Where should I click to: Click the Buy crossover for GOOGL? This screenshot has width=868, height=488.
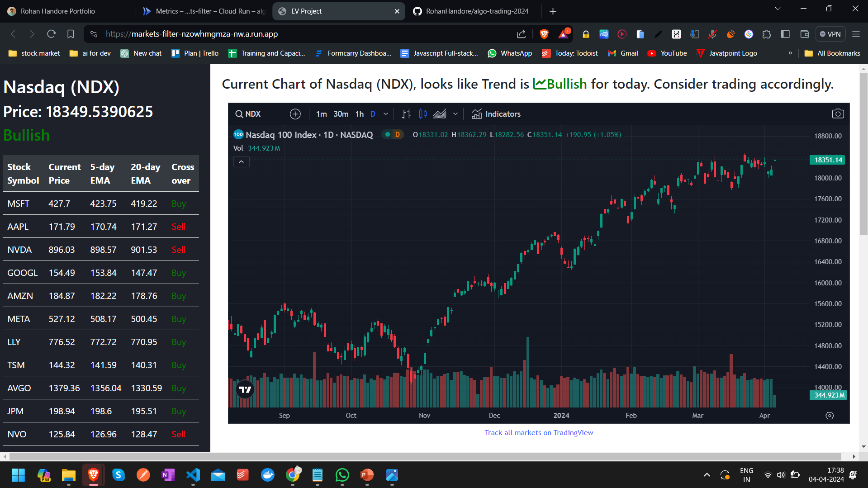(x=179, y=273)
